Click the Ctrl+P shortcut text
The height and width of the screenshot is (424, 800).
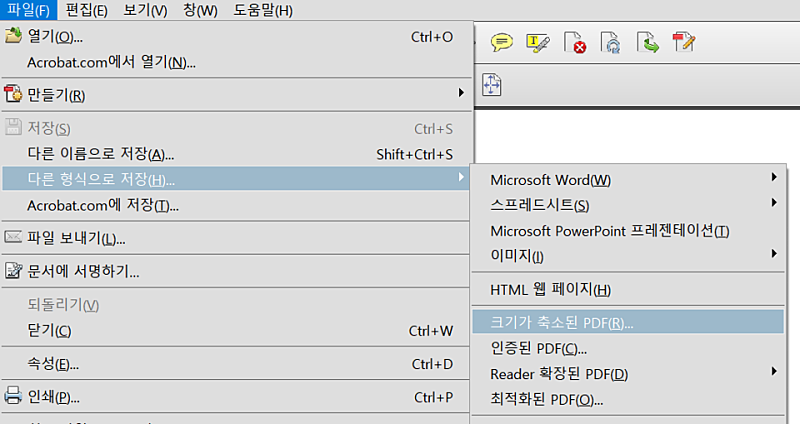433,397
